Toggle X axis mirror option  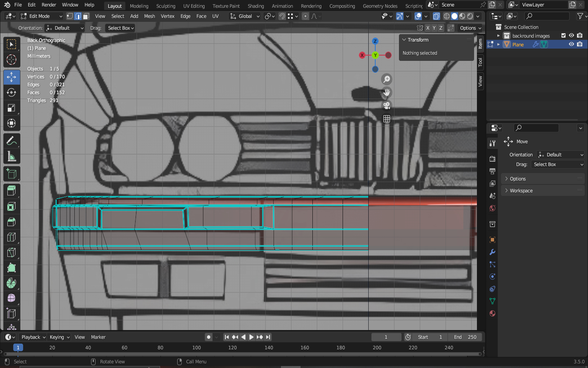point(428,28)
